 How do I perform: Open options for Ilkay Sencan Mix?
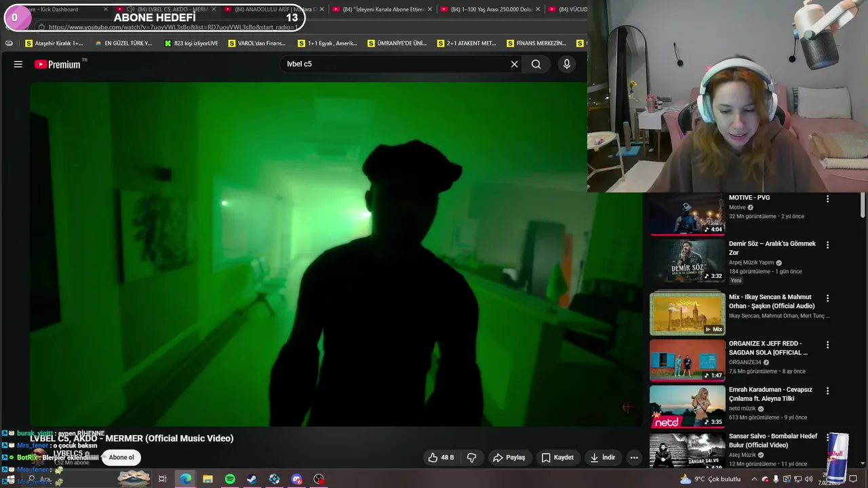(827, 298)
